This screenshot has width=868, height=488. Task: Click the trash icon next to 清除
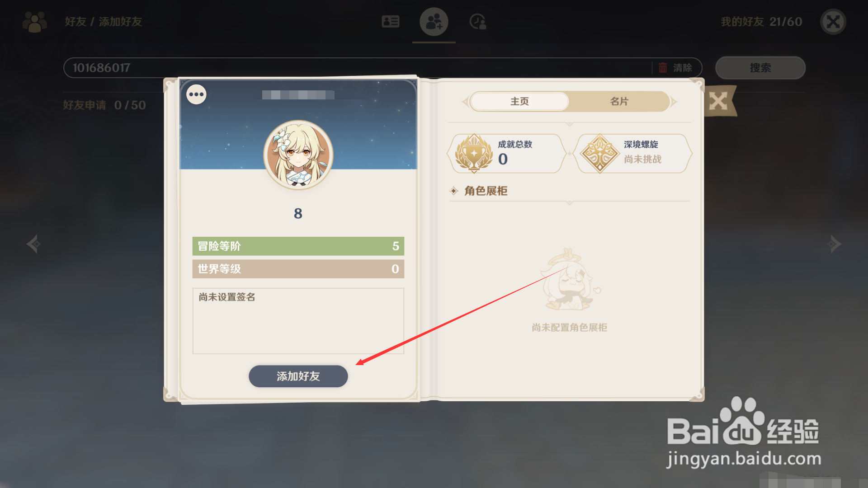pos(663,68)
